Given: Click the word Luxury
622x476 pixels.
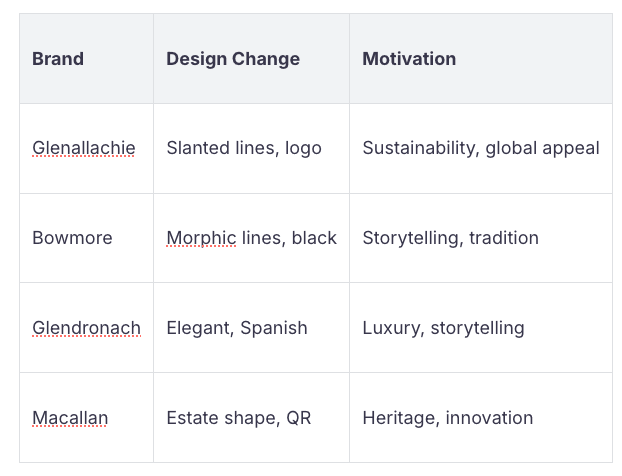Looking at the screenshot, I should coord(391,328).
